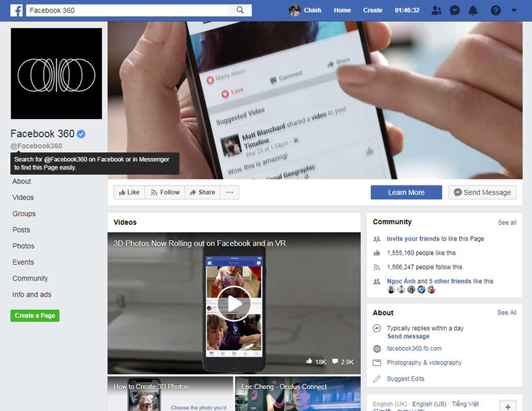Image resolution: width=532 pixels, height=411 pixels.
Task: Go to Home in the top bar
Action: click(x=342, y=11)
